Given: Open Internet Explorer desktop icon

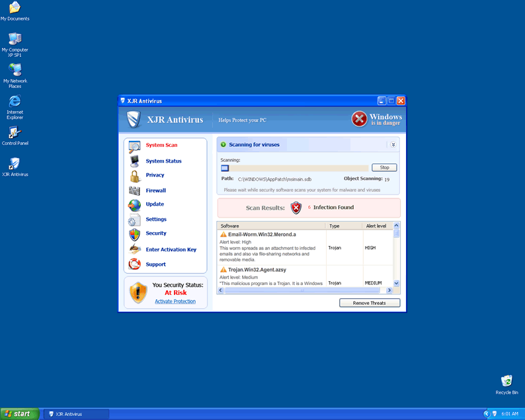Looking at the screenshot, I should pos(15,103).
